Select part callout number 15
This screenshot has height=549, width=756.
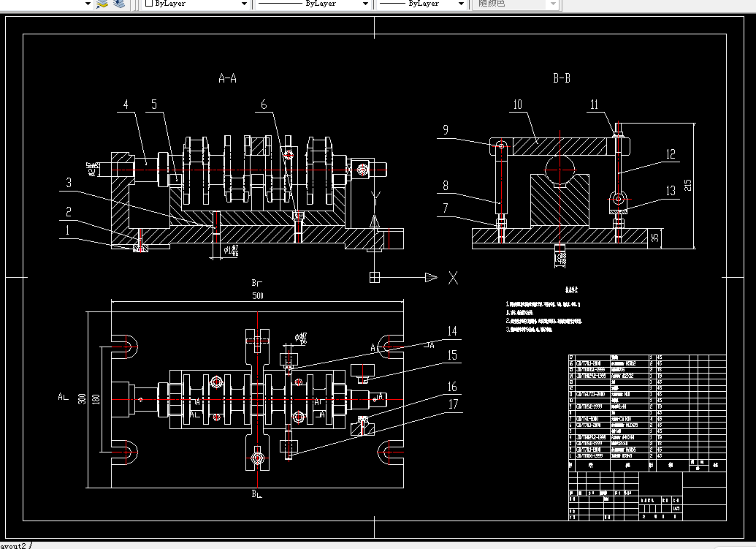pyautogui.click(x=452, y=355)
